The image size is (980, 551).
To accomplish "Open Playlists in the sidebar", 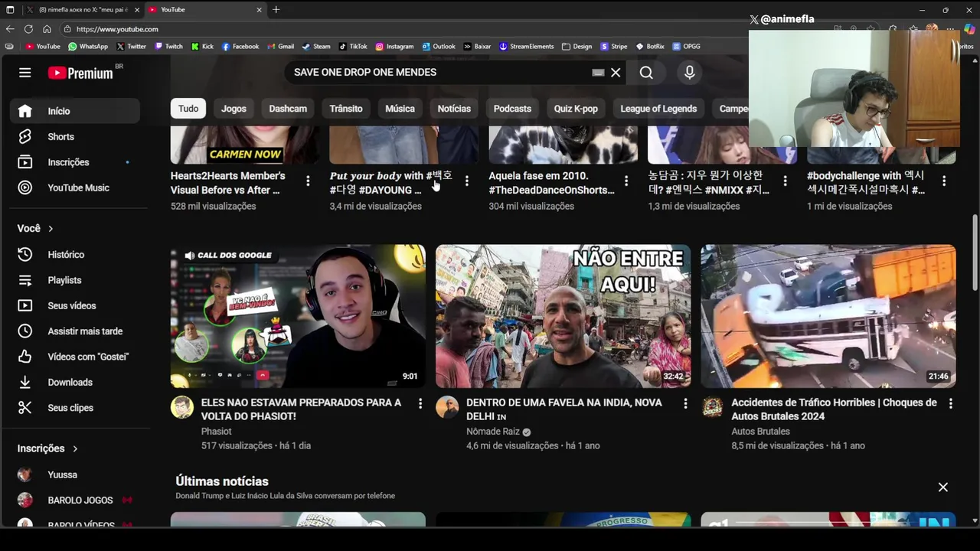I will click(74, 280).
